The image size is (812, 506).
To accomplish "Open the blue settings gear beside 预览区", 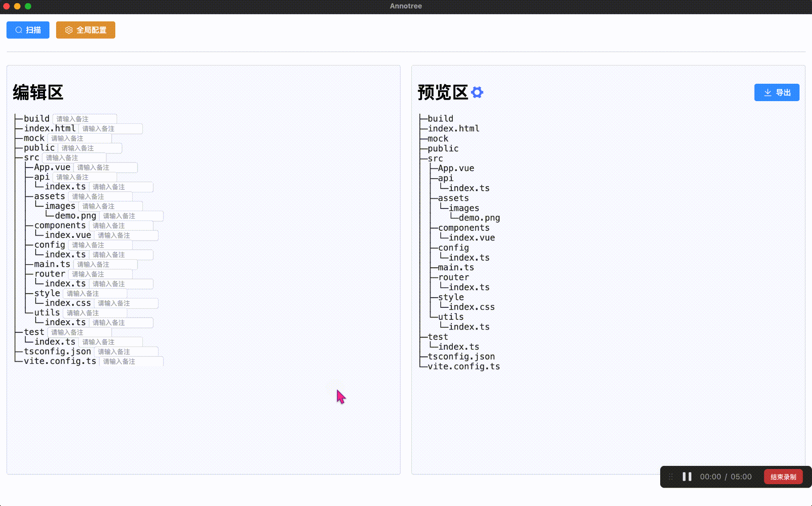I will click(x=477, y=92).
